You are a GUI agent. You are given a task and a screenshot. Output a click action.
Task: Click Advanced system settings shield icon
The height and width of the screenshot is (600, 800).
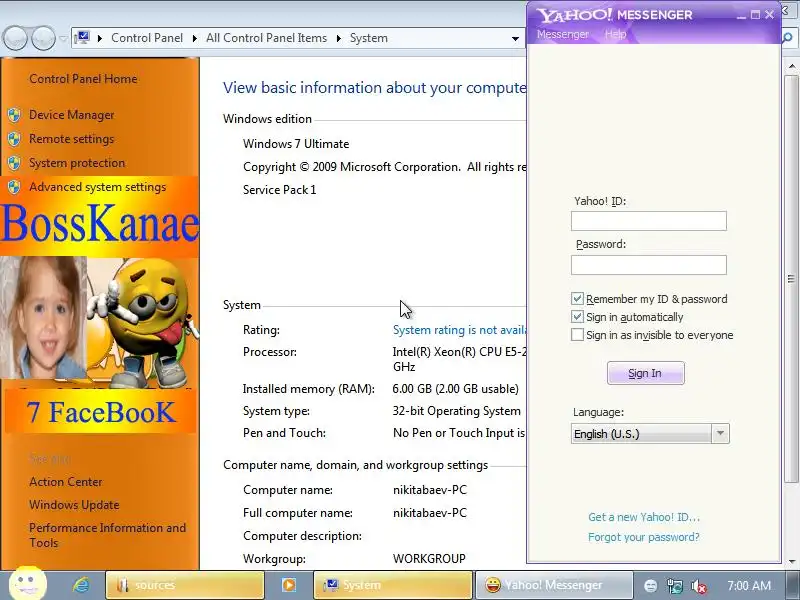coord(14,187)
